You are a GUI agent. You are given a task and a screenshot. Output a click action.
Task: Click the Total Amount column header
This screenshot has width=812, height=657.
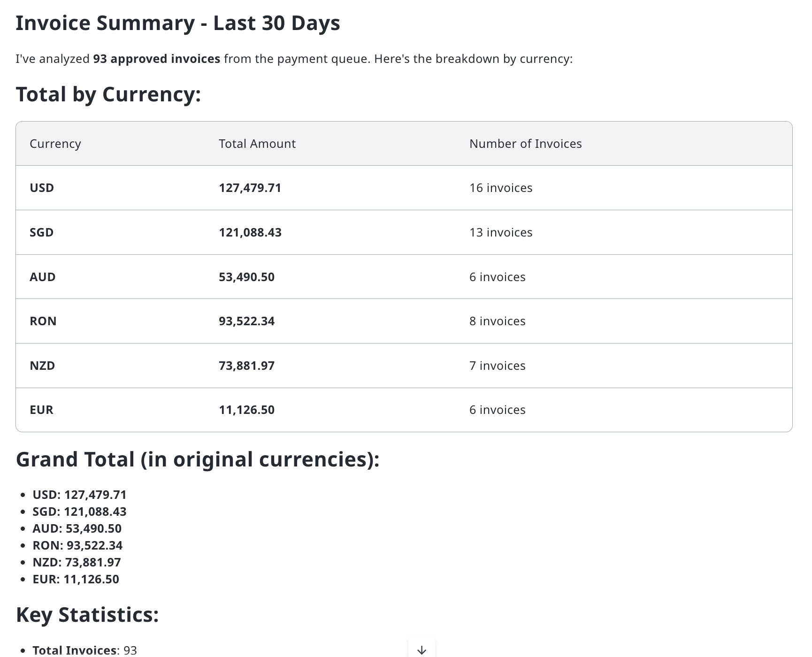coord(257,144)
